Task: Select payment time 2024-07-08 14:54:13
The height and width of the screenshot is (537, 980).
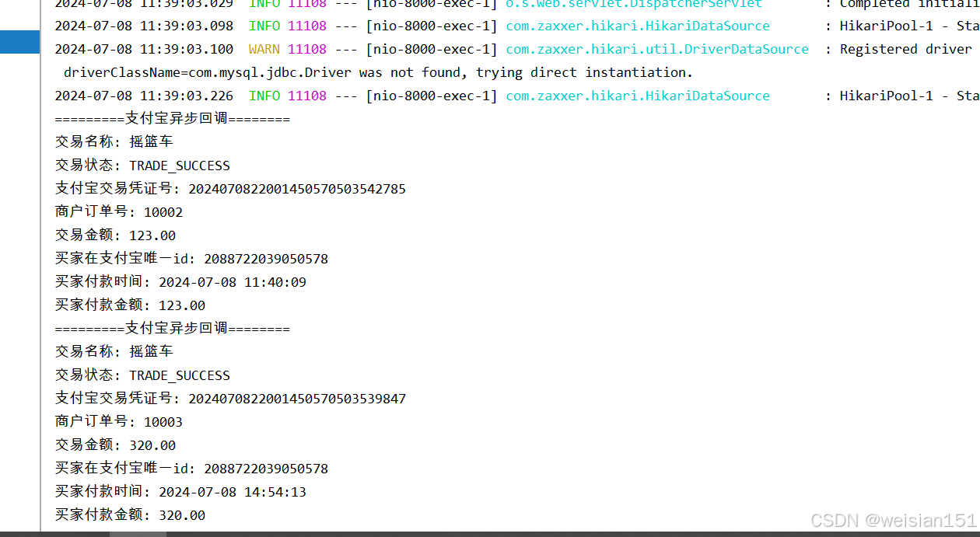Action: 233,492
